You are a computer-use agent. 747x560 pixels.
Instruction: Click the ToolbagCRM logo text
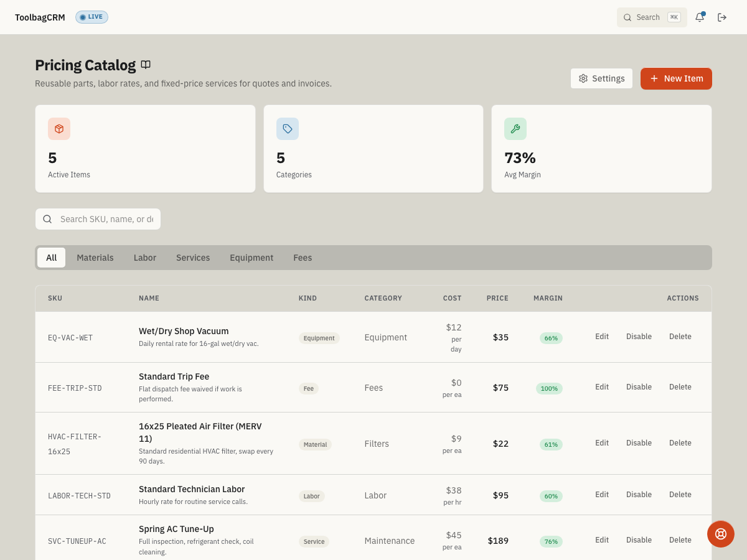click(40, 17)
